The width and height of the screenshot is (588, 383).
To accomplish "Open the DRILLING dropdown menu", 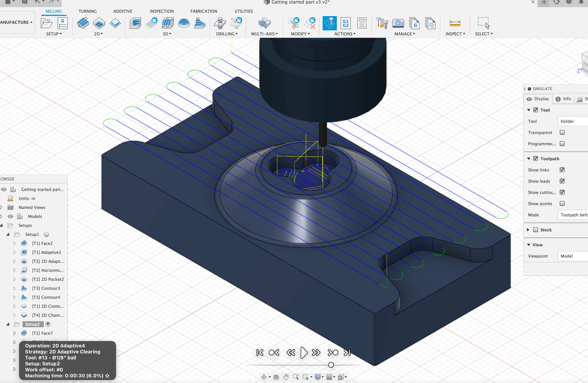I will point(227,34).
